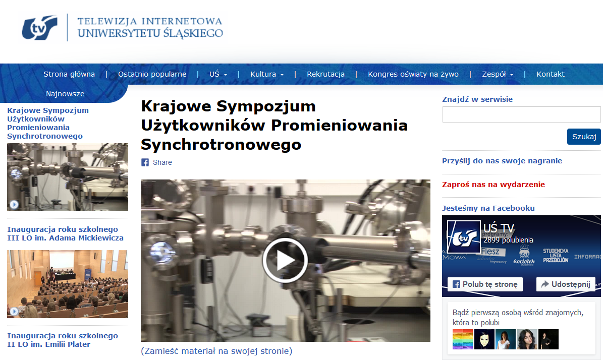The width and height of the screenshot is (603, 364).
Task: Expand the Zespół dropdown menu
Action: pos(497,74)
